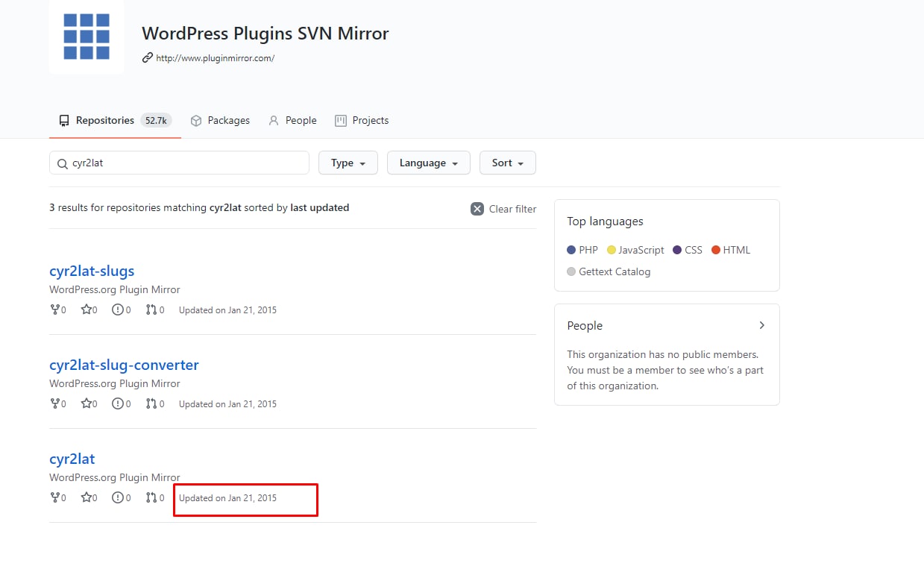Click the link chain icon beside the URL
The image size is (924, 575).
coord(148,58)
